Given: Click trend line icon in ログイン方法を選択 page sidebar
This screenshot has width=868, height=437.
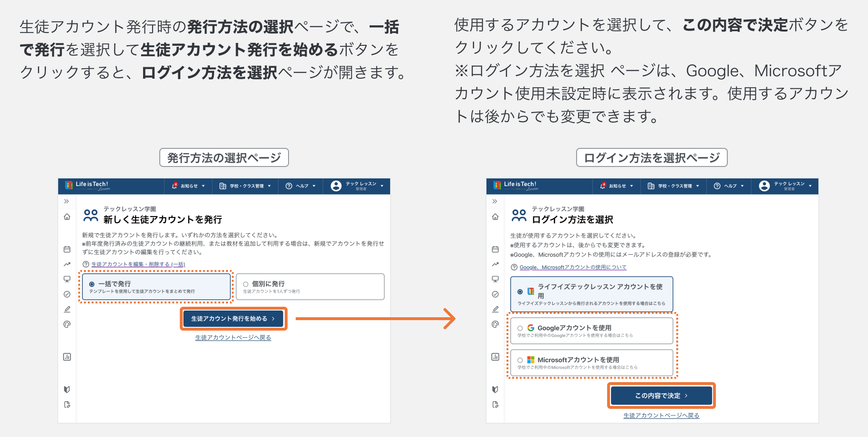Looking at the screenshot, I should pos(495,264).
